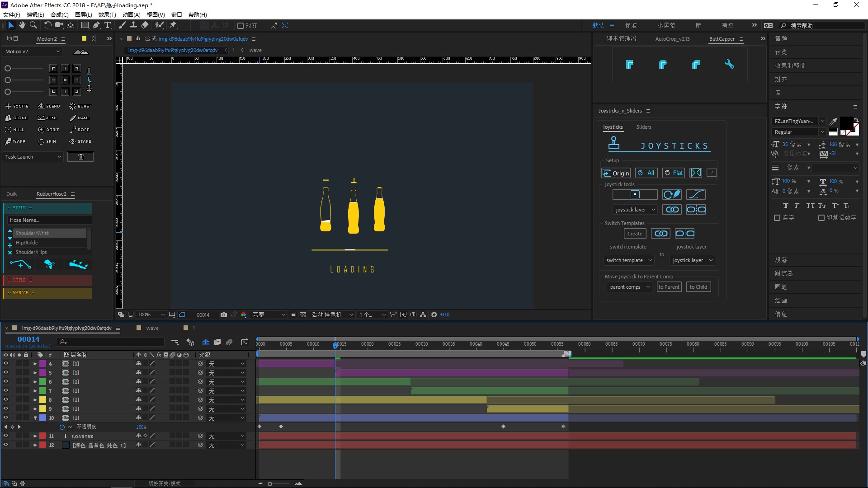
Task: Click the Motion v2 trash delete button
Action: pos(80,157)
